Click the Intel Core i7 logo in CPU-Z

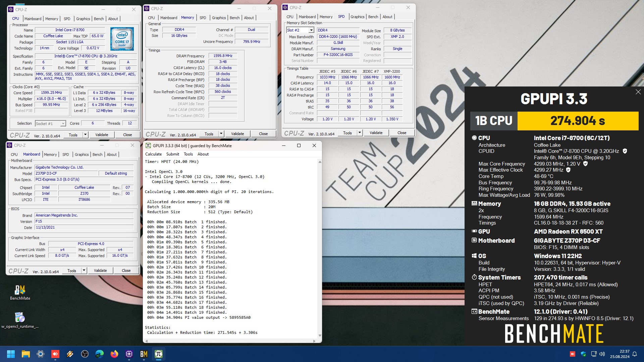click(122, 39)
